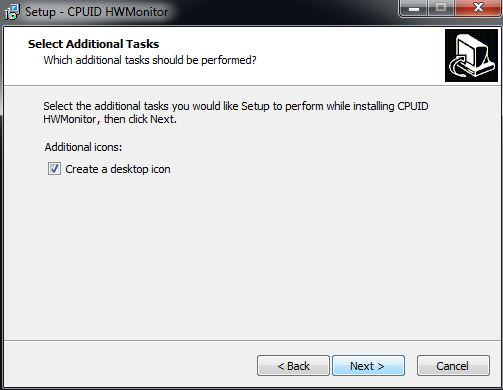Click the computer wizard image in header
This screenshot has width=503, height=390.
tap(471, 55)
